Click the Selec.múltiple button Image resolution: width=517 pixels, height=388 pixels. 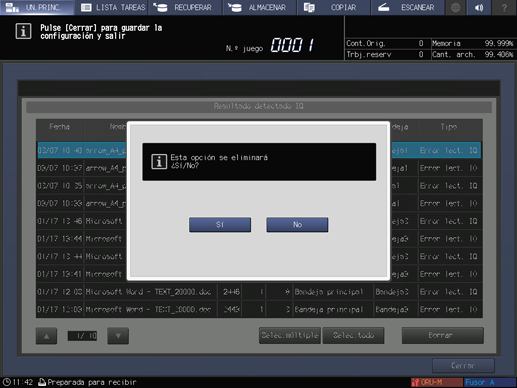290,335
